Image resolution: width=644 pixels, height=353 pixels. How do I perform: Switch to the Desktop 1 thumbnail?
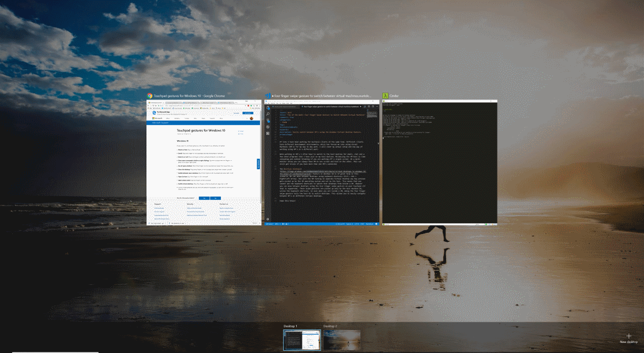(302, 340)
